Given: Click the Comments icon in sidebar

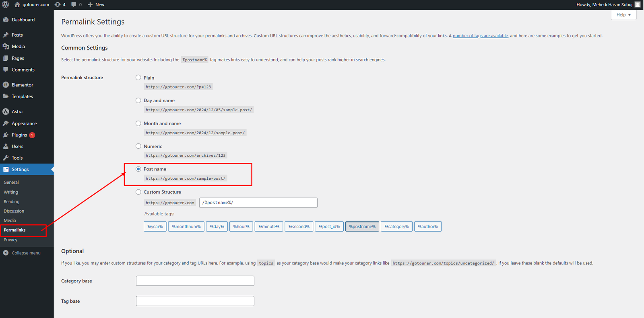Looking at the screenshot, I should pos(6,70).
